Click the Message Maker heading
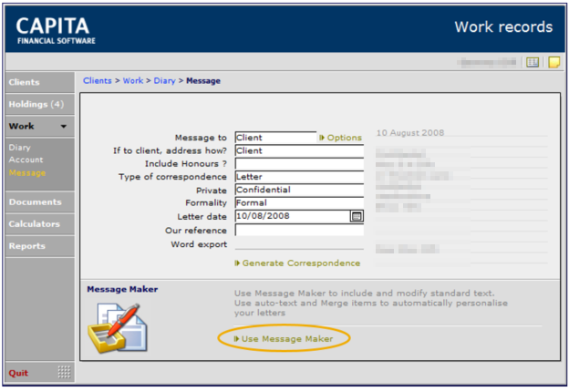The height and width of the screenshot is (392, 569). (122, 289)
